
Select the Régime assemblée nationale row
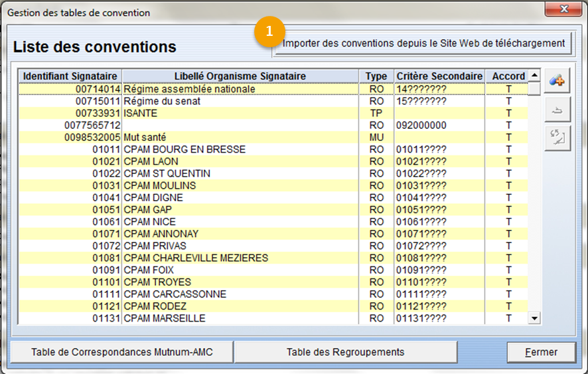273,89
